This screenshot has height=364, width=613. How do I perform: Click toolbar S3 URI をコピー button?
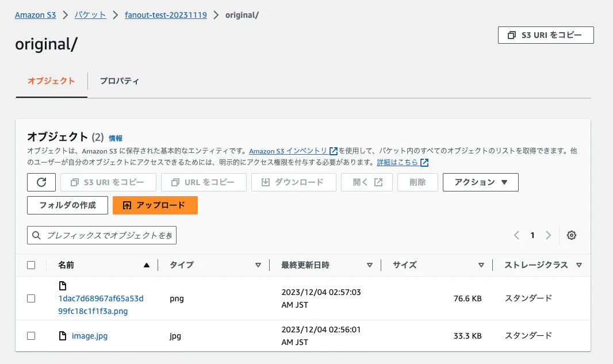click(108, 182)
